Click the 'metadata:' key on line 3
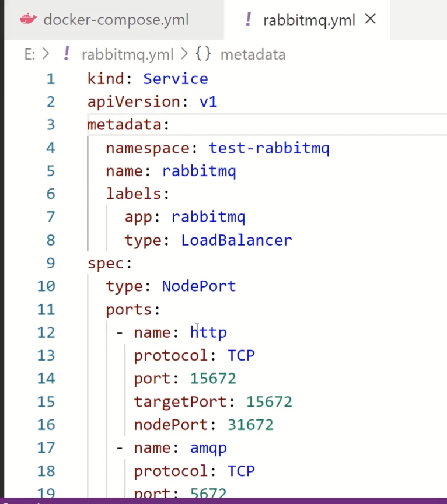 [128, 125]
